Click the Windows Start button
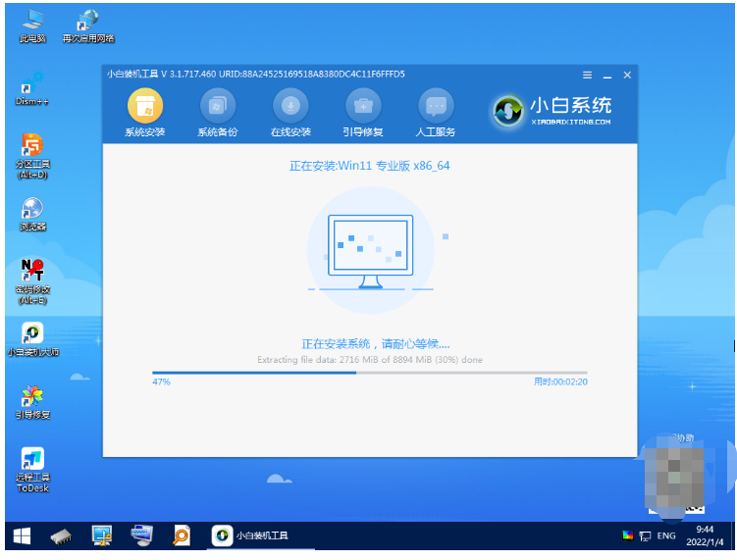The height and width of the screenshot is (560, 737). pyautogui.click(x=22, y=535)
